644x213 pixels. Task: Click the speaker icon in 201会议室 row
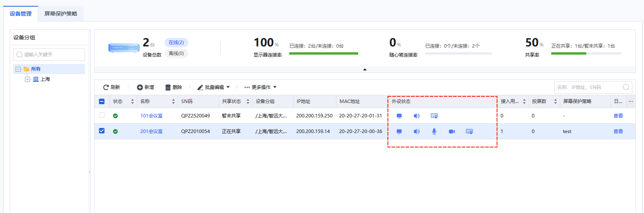click(416, 131)
